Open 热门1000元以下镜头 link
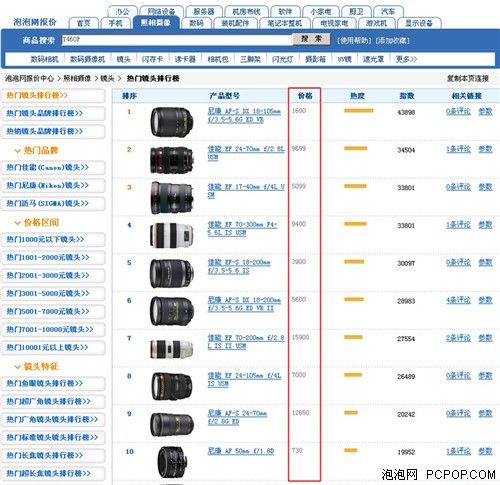 [53, 239]
